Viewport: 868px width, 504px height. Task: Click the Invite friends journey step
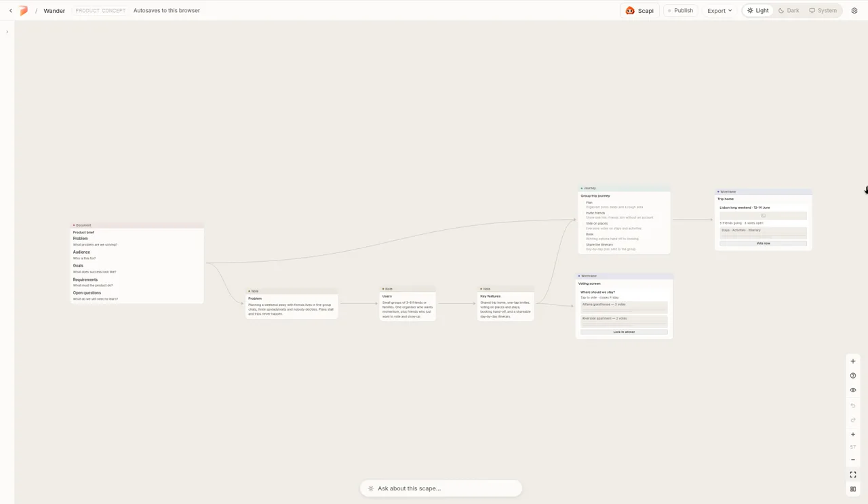pos(595,213)
